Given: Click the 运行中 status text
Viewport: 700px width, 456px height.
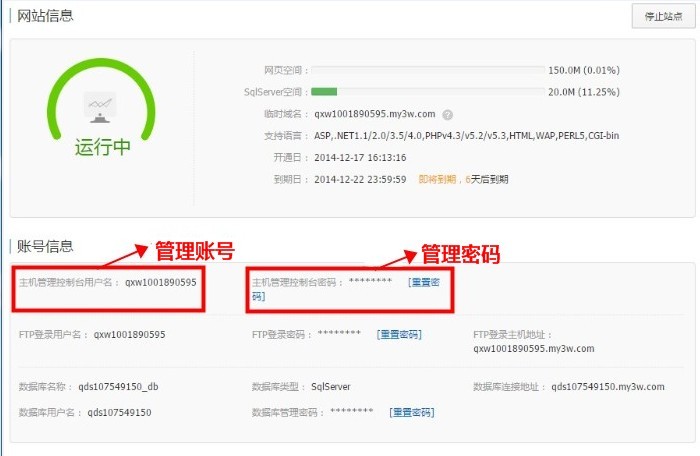Looking at the screenshot, I should 102,147.
